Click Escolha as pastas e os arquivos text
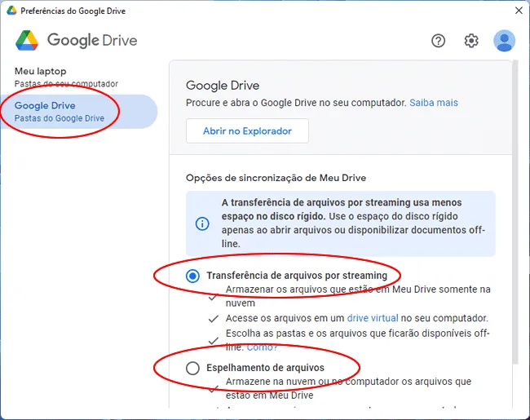Screen dimensions: 530x420 (358, 340)
